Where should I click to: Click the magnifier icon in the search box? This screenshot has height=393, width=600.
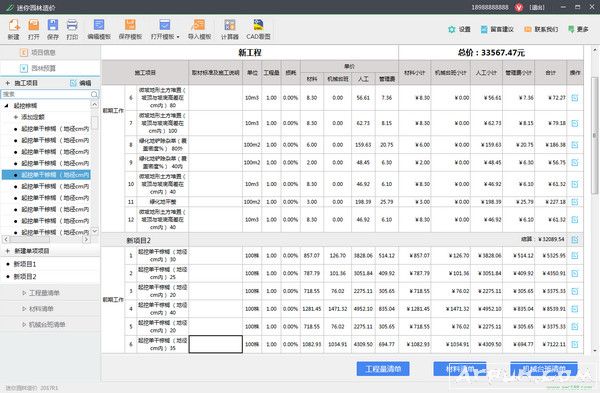coord(94,94)
